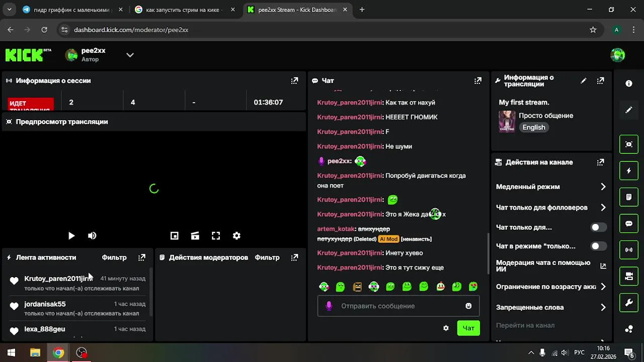Image resolution: width=644 pixels, height=362 pixels.
Task: Pop out the Информация о сессии panel
Action: 295,80
